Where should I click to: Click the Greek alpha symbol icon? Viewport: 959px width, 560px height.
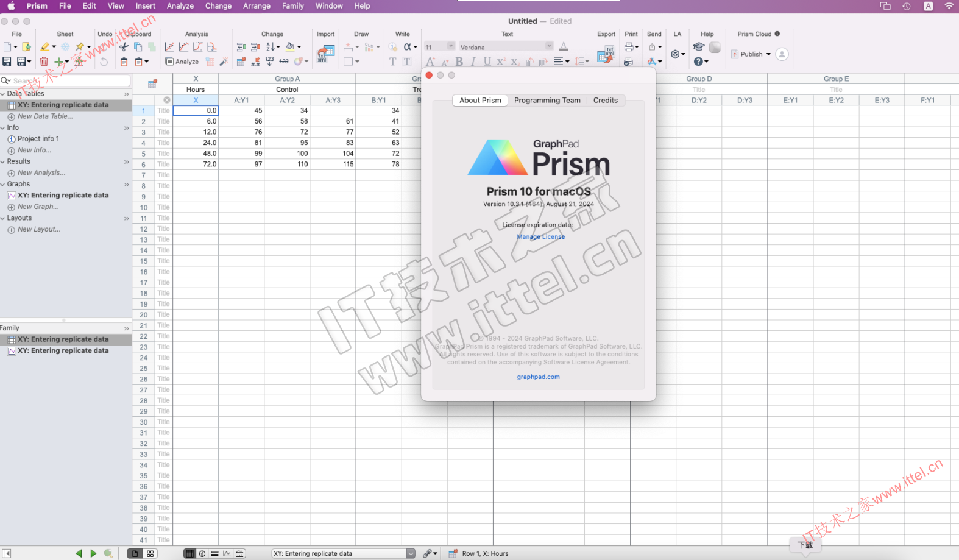tap(408, 47)
